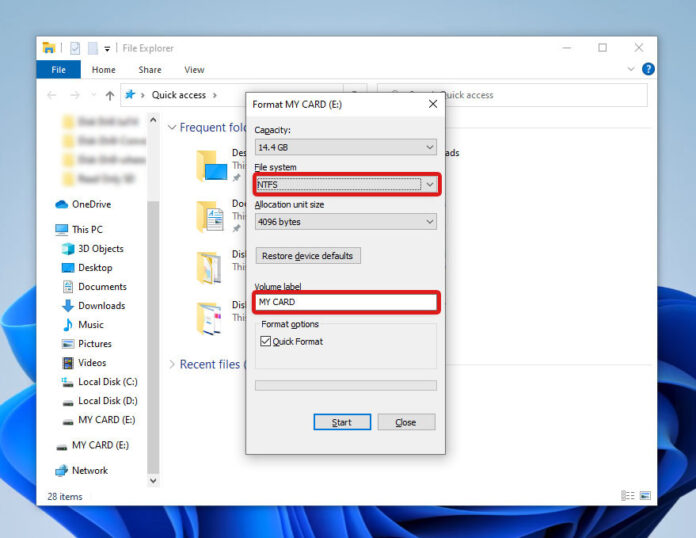Open the Music folder in sidebar
Image resolution: width=696 pixels, height=538 pixels.
click(90, 325)
